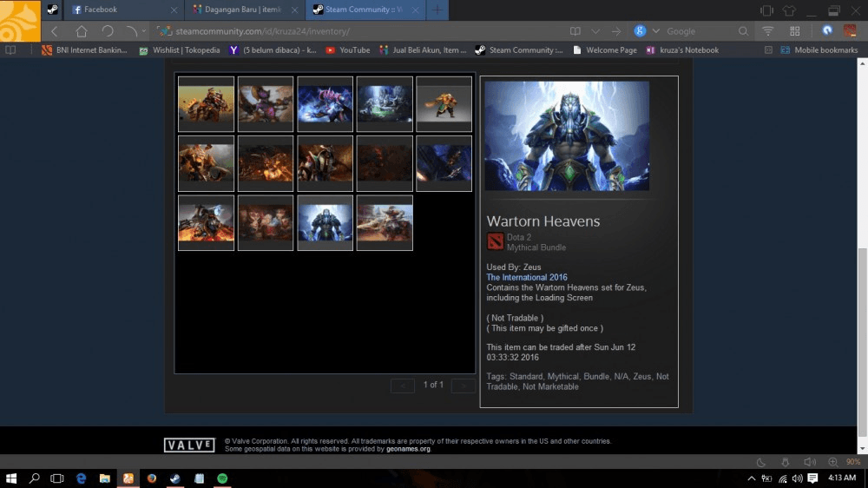
Task: Click the system volume tray icon
Action: click(x=797, y=478)
